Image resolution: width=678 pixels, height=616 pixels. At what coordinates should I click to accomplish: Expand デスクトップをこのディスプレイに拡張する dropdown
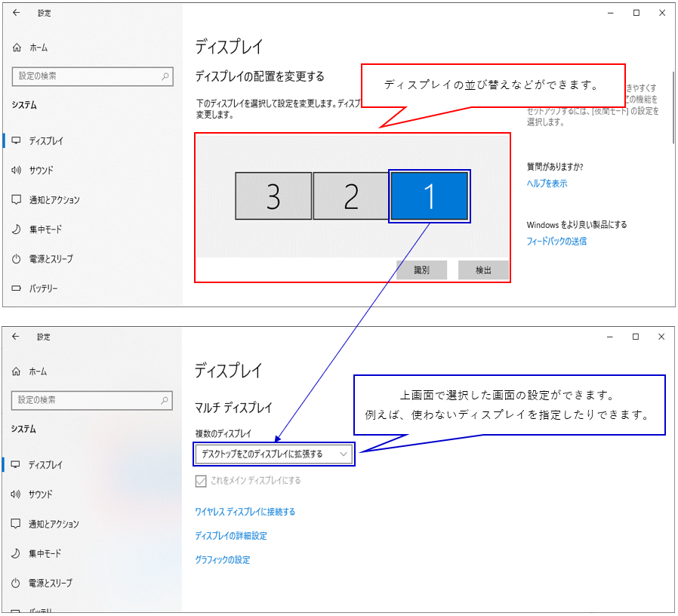274,454
